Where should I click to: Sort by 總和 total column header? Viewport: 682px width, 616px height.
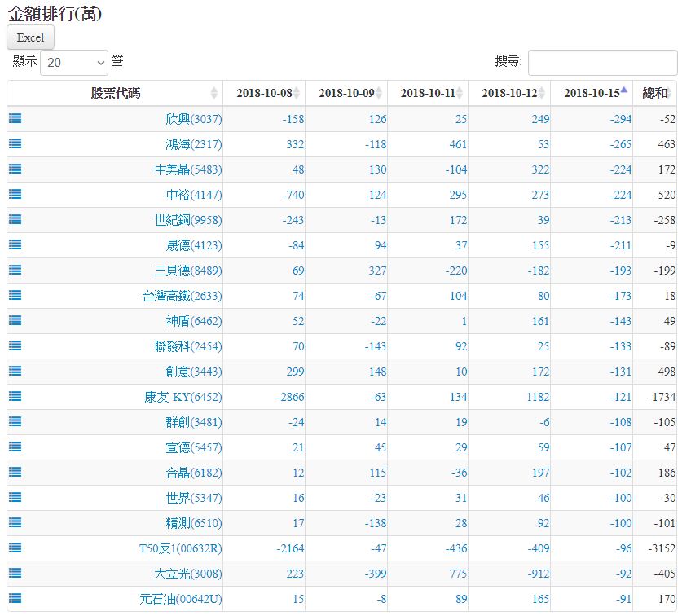(654, 93)
